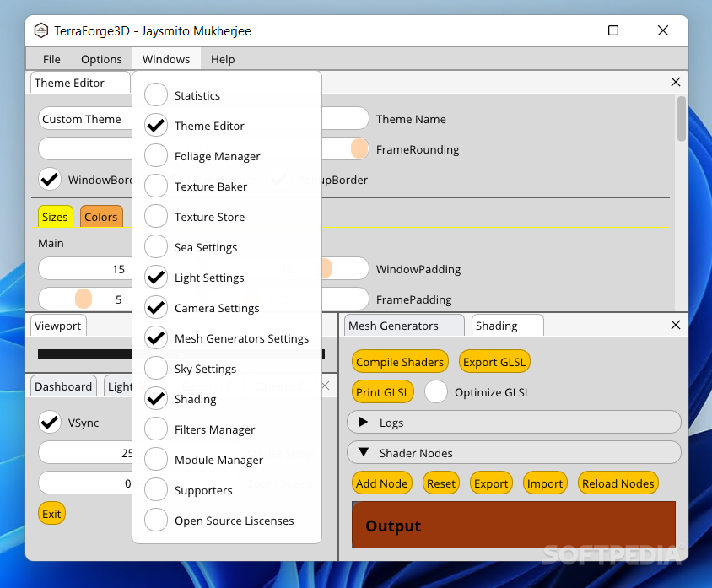
Task: Select the Theme Editor tab
Action: (80, 83)
